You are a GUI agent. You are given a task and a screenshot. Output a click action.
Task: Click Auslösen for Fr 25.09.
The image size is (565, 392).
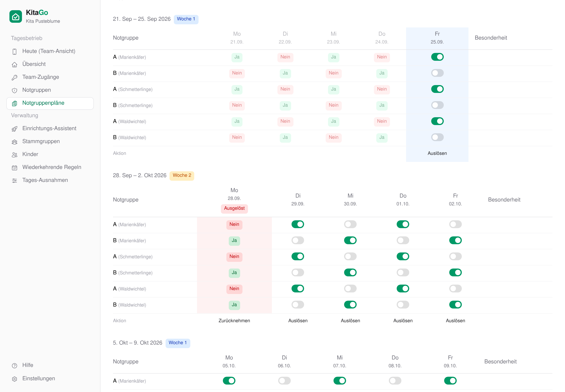point(437,153)
